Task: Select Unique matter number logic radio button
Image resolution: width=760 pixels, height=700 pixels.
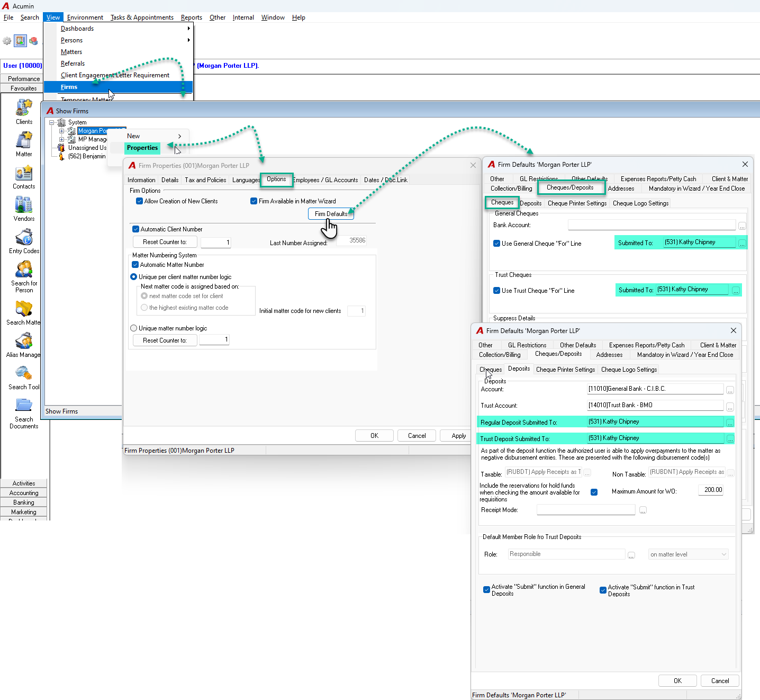Action: point(134,328)
